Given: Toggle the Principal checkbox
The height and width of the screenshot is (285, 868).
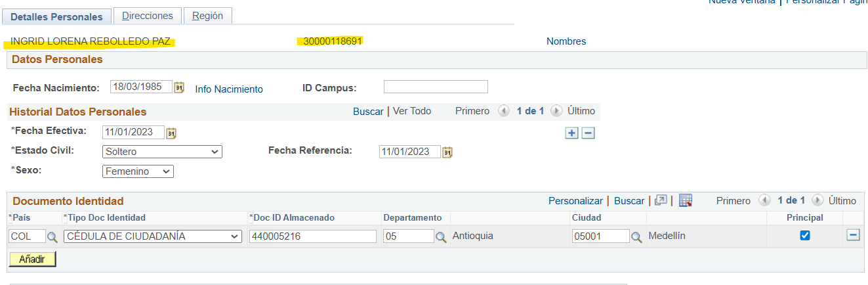Looking at the screenshot, I should coord(805,236).
